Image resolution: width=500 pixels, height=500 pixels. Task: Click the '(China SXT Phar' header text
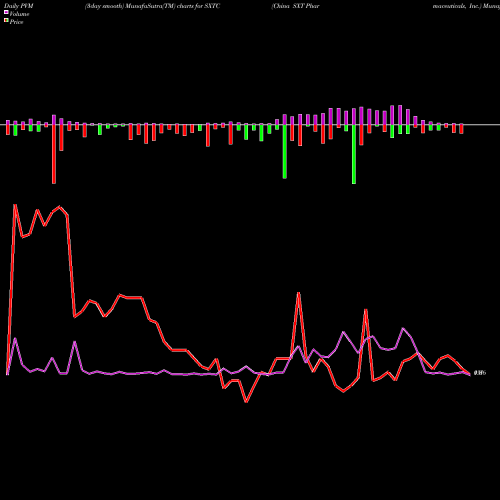tap(295, 6)
